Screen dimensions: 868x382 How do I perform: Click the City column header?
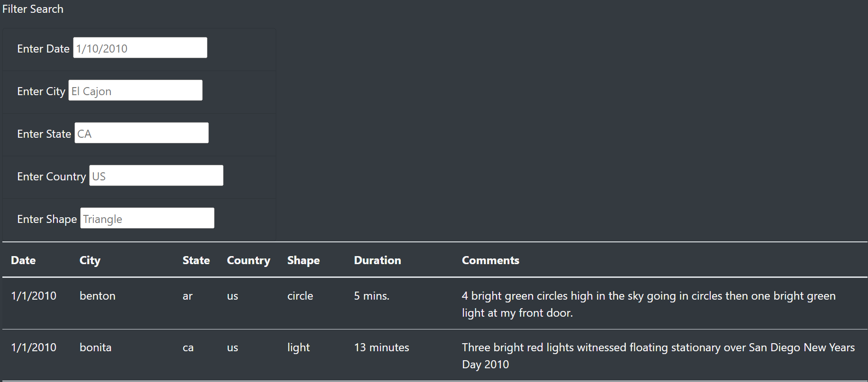point(90,260)
